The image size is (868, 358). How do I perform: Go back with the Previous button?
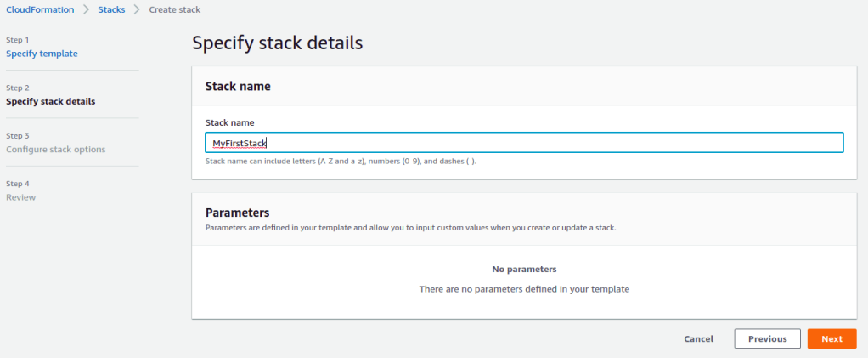767,338
